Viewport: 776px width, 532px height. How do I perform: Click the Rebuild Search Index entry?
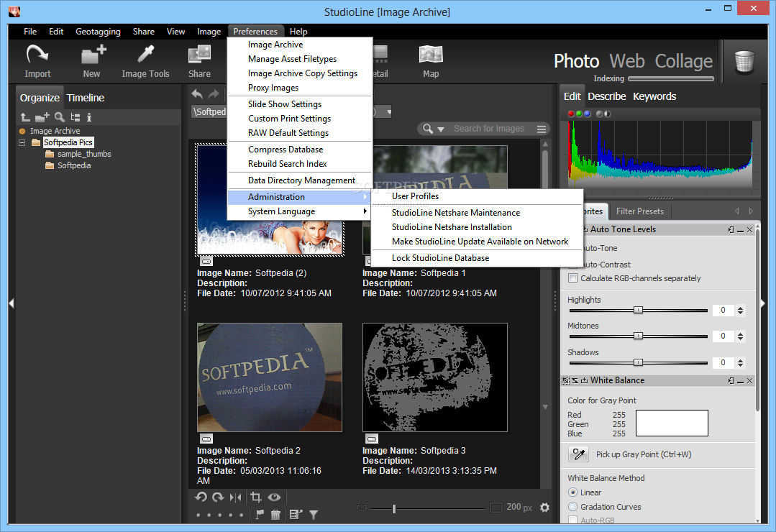[x=288, y=164]
